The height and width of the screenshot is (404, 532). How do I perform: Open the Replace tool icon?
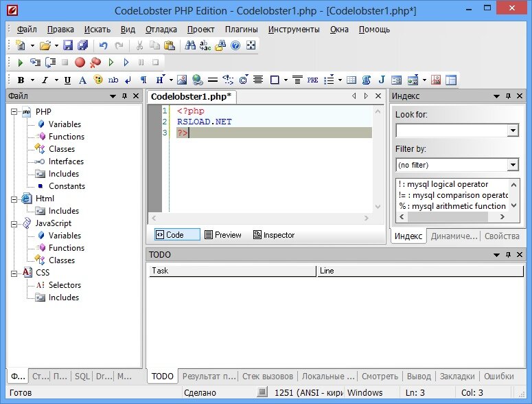tap(205, 45)
